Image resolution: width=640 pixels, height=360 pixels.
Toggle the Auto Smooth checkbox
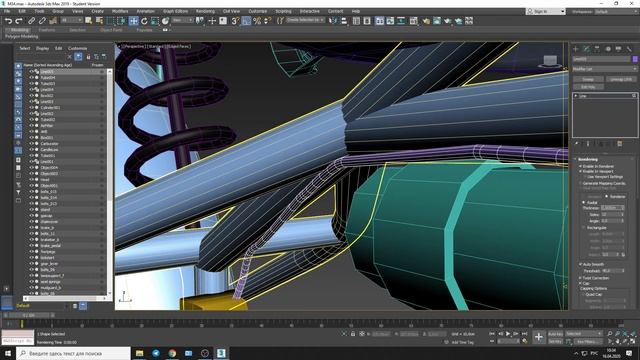580,264
